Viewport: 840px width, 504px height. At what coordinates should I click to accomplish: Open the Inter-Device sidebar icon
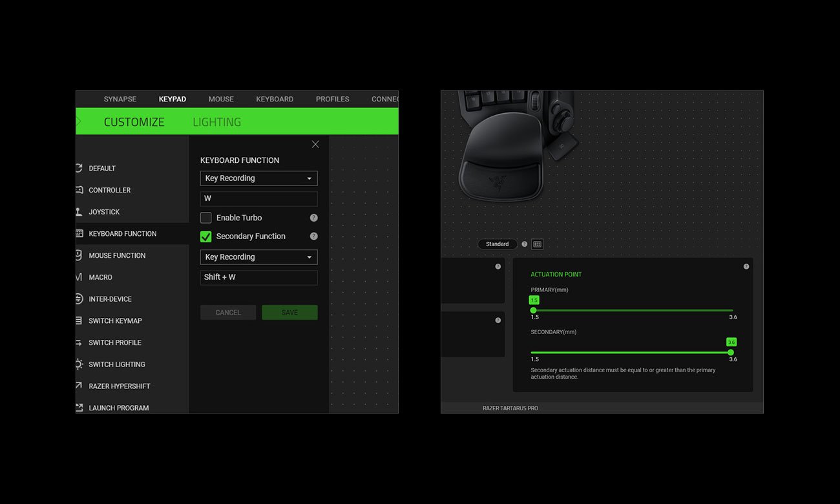79,299
